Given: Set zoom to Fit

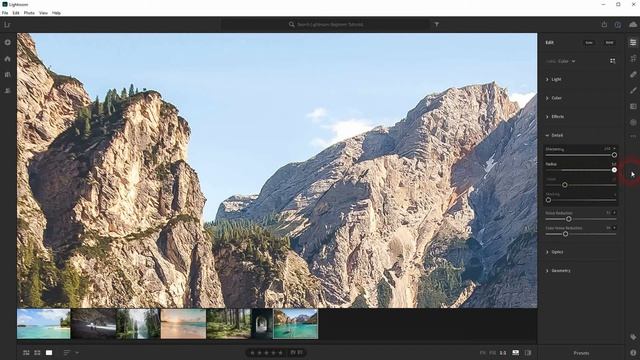Looking at the screenshot, I should [x=482, y=353].
